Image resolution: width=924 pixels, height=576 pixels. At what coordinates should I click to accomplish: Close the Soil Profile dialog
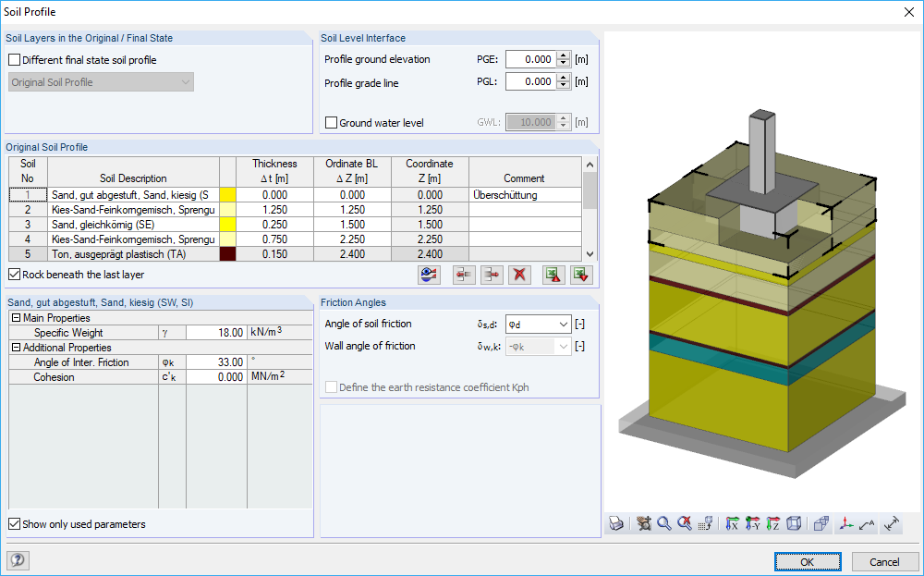pos(909,12)
